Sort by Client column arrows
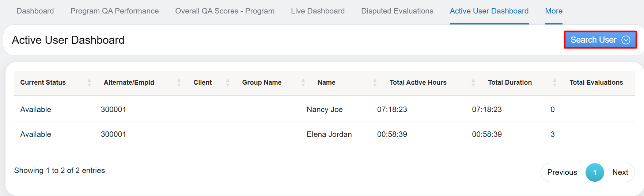Screen dimensions: 644x196 click(x=227, y=82)
